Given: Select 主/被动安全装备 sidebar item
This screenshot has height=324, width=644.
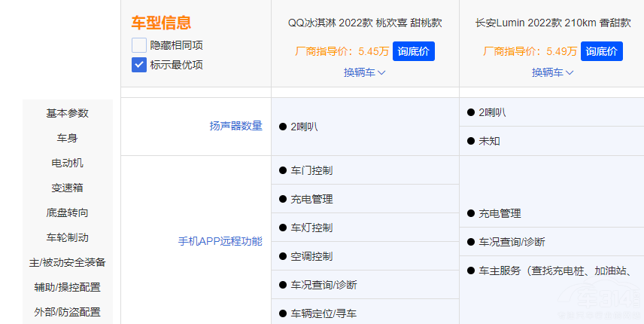Looking at the screenshot, I should tap(68, 262).
